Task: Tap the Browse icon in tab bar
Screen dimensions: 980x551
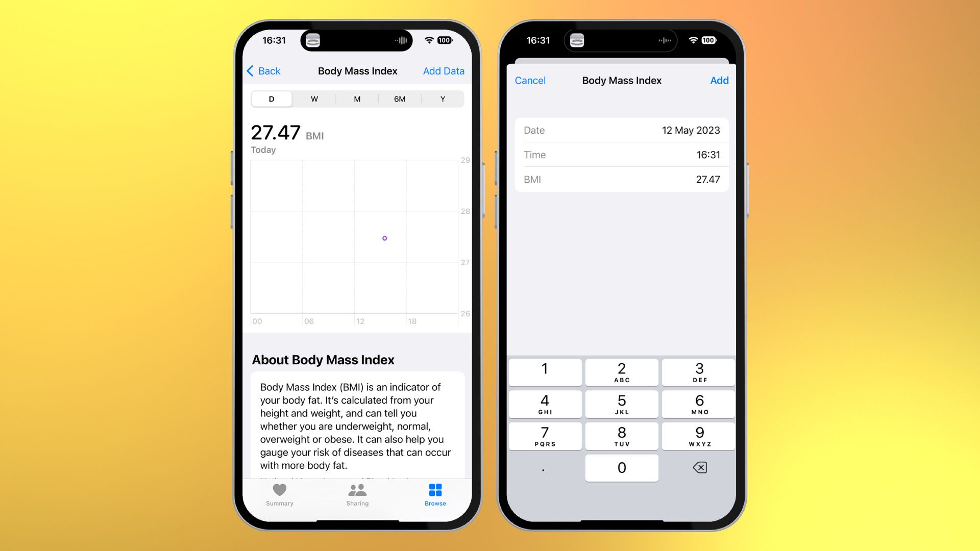Action: tap(435, 493)
